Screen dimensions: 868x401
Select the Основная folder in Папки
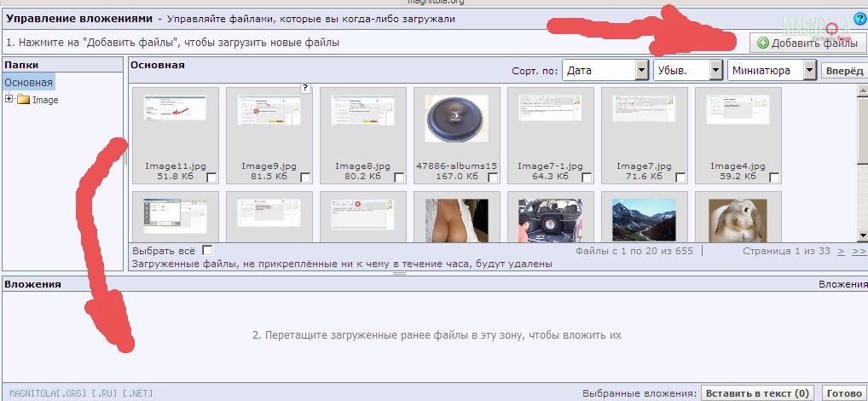29,83
